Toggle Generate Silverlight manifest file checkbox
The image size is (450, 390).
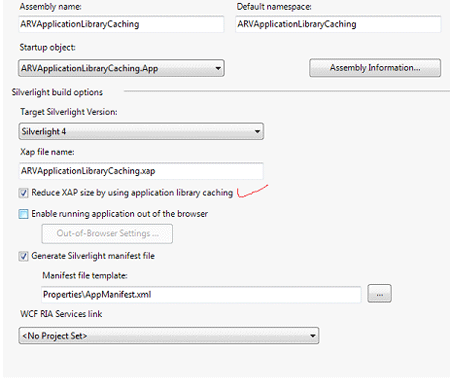click(x=23, y=256)
